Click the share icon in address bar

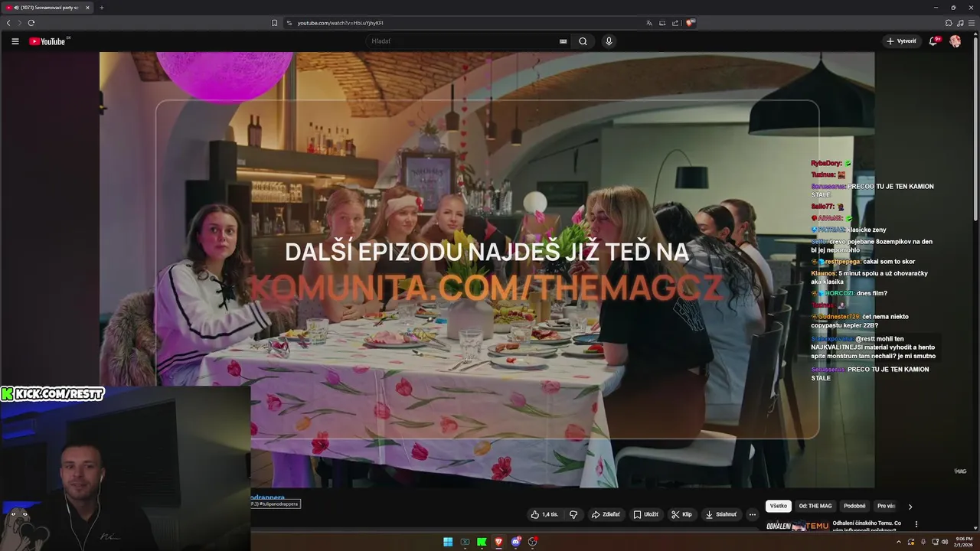675,23
